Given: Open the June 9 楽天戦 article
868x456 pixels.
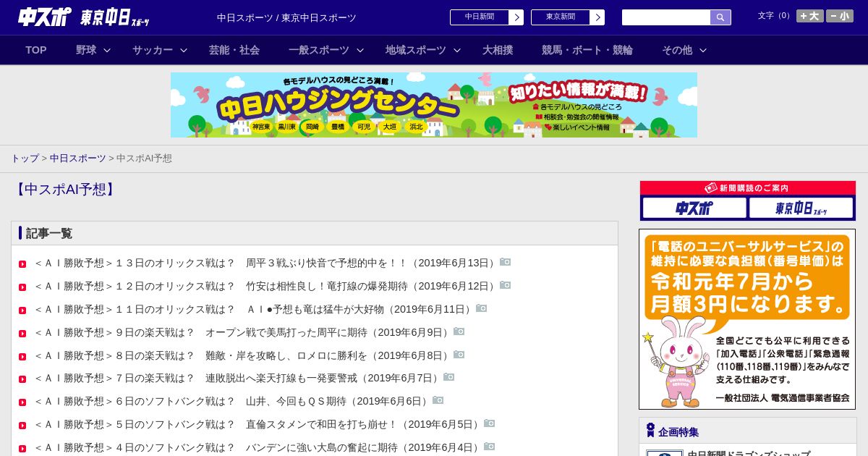Looking at the screenshot, I should point(244,332).
